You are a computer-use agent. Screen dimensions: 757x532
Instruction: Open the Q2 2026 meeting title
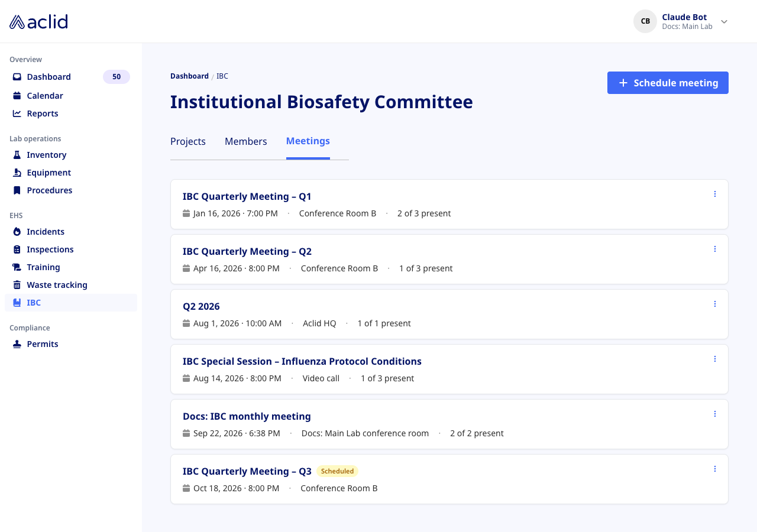[201, 306]
